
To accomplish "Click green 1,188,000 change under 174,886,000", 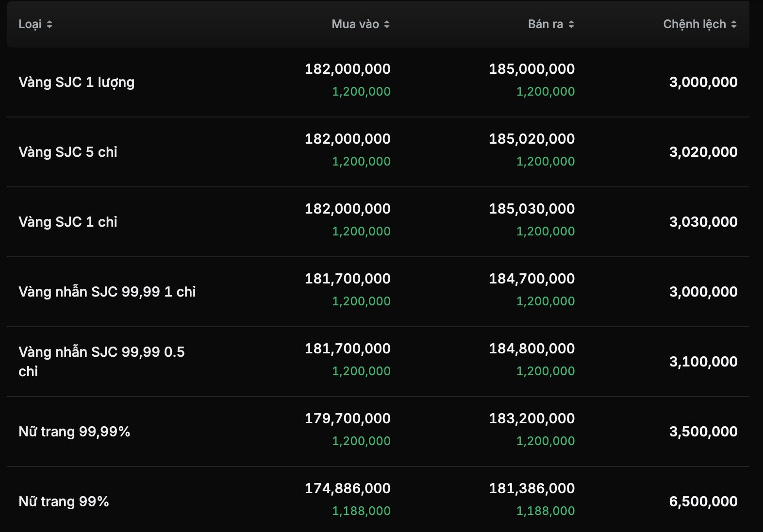I will pyautogui.click(x=361, y=511).
